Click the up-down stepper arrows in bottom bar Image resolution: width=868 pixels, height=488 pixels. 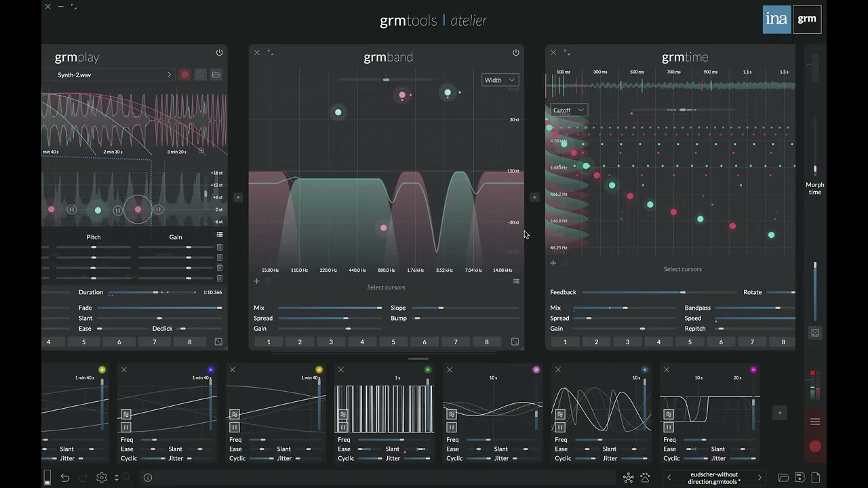117,478
